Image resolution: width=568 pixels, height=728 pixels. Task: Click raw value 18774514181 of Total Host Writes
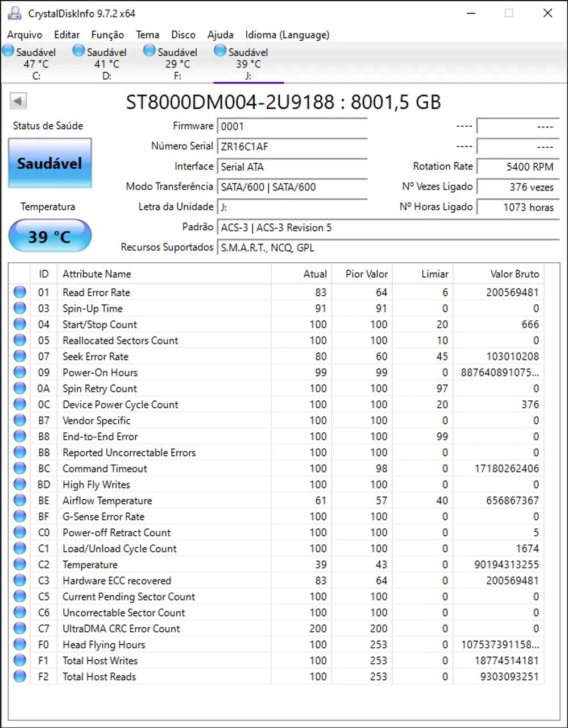[507, 660]
